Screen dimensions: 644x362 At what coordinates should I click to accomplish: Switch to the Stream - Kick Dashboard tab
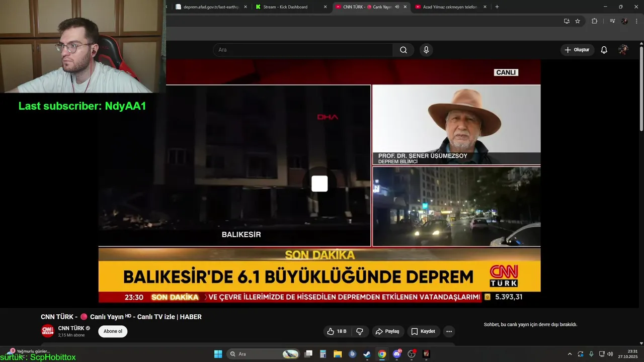click(285, 7)
